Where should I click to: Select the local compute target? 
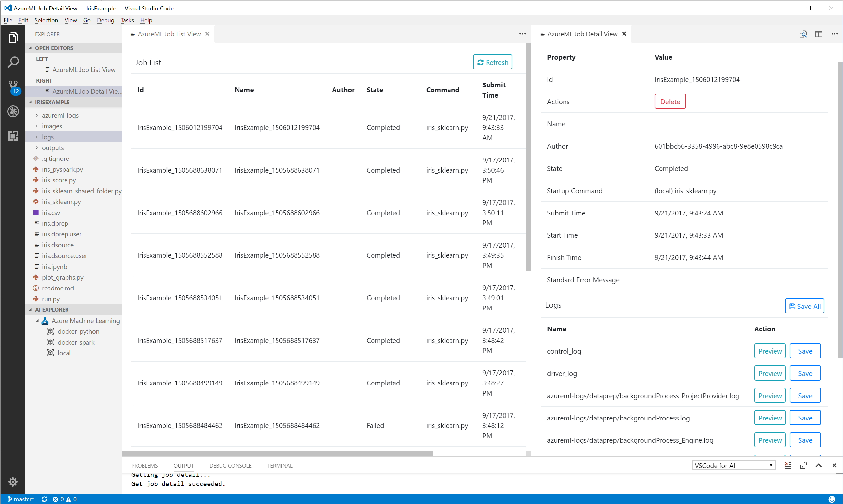click(x=64, y=353)
